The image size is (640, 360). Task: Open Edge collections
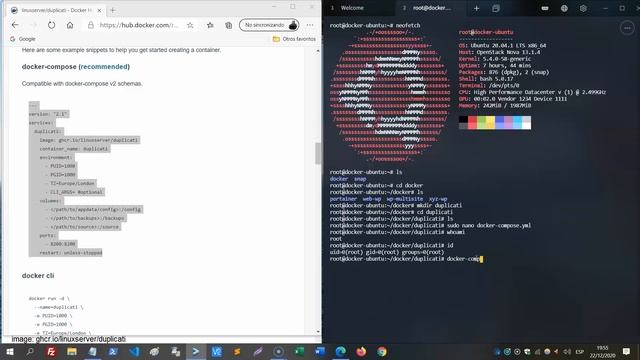point(229,25)
